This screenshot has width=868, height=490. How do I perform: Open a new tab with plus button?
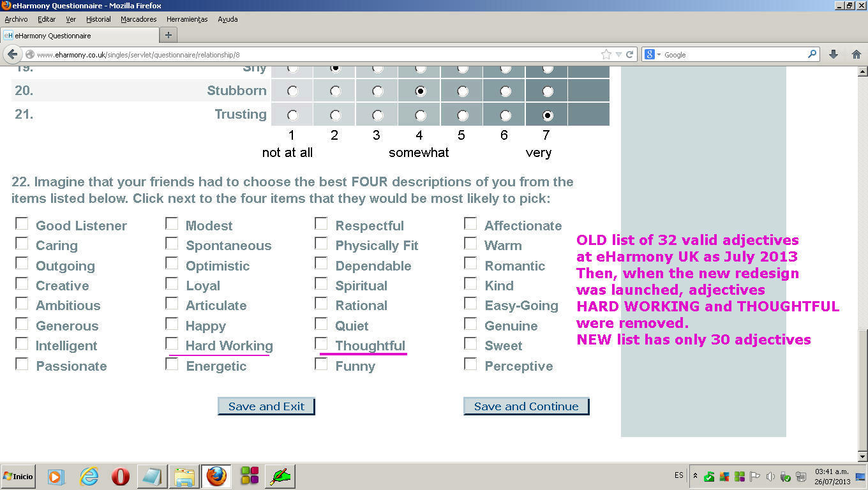tap(168, 35)
